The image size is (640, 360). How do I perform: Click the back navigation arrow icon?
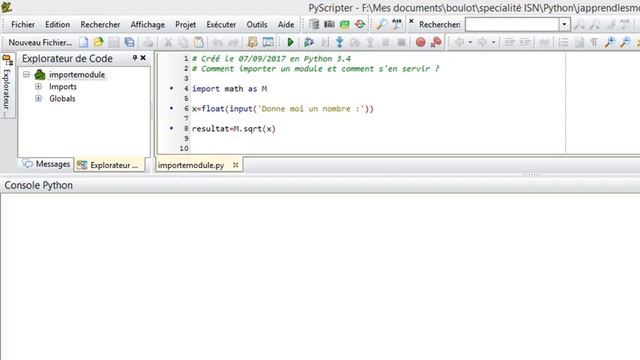(x=460, y=42)
